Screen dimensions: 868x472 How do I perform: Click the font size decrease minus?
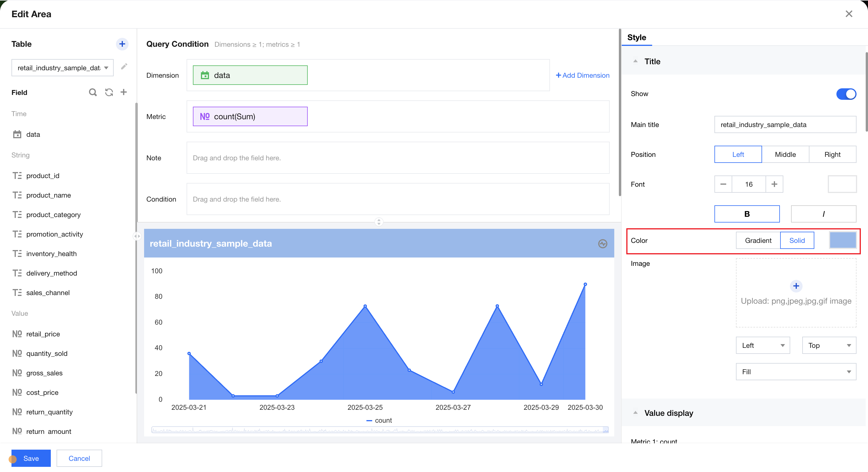click(723, 184)
